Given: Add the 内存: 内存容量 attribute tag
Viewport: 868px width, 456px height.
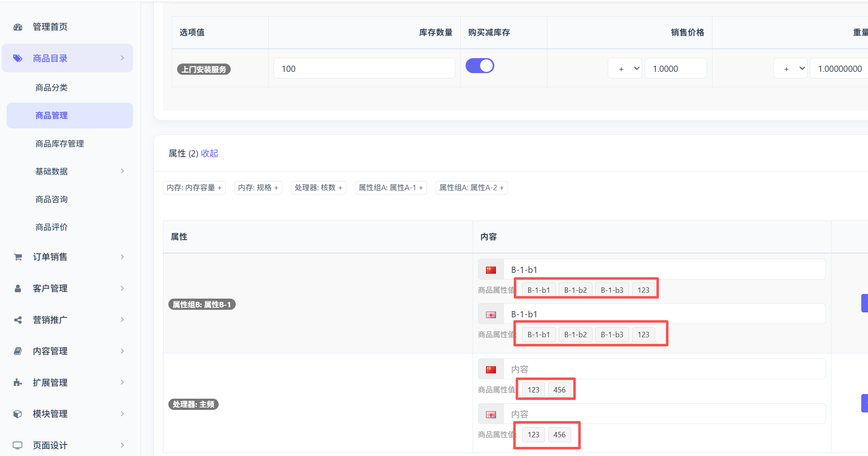Looking at the screenshot, I should [194, 188].
